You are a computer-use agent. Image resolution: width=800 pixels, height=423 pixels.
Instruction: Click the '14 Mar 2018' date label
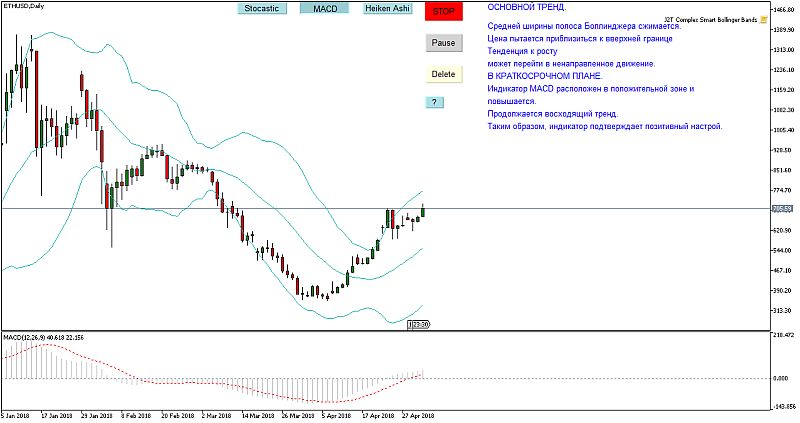pos(258,415)
